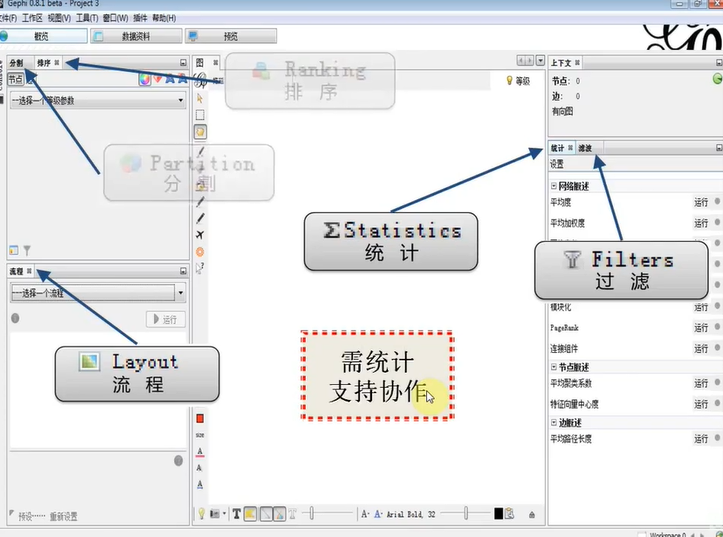The width and height of the screenshot is (723, 537).
Task: Open the 工作区 menu
Action: pos(32,18)
